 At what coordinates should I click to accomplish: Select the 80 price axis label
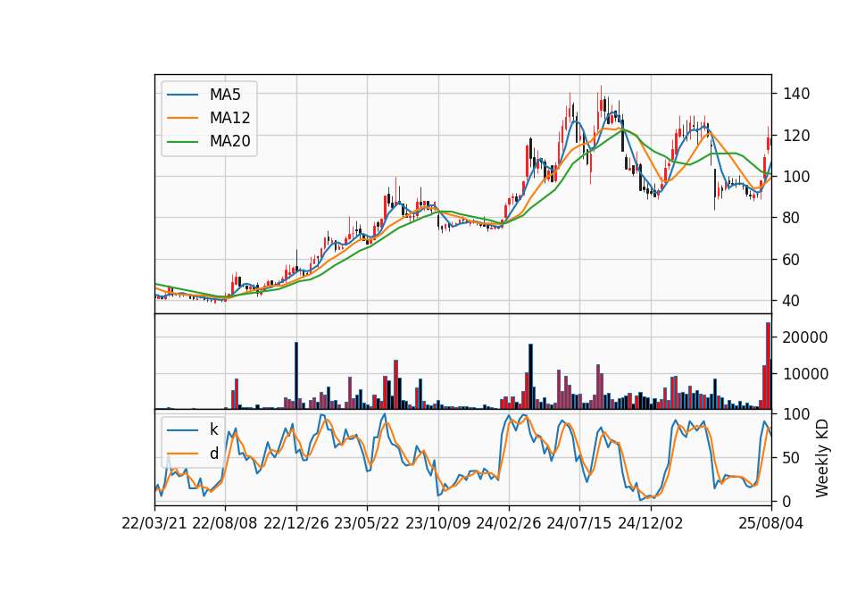click(x=792, y=218)
